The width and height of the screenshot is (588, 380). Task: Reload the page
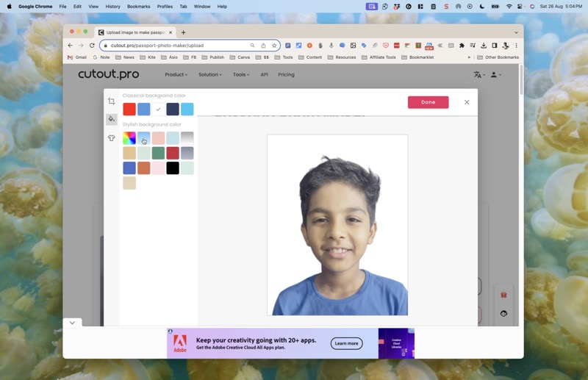click(x=92, y=46)
